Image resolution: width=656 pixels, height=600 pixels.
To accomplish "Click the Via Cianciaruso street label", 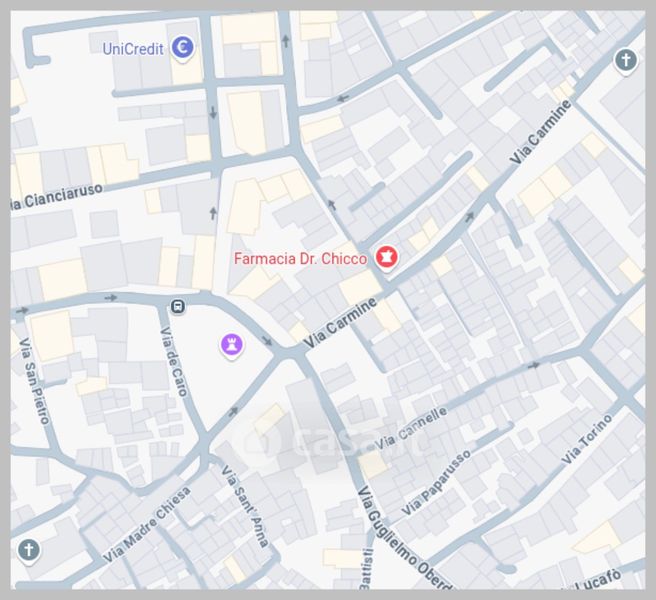I will point(56,197).
